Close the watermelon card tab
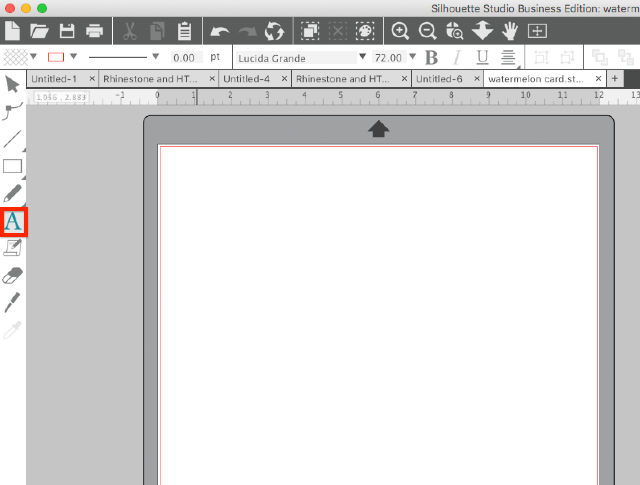Image resolution: width=640 pixels, height=485 pixels. click(598, 78)
